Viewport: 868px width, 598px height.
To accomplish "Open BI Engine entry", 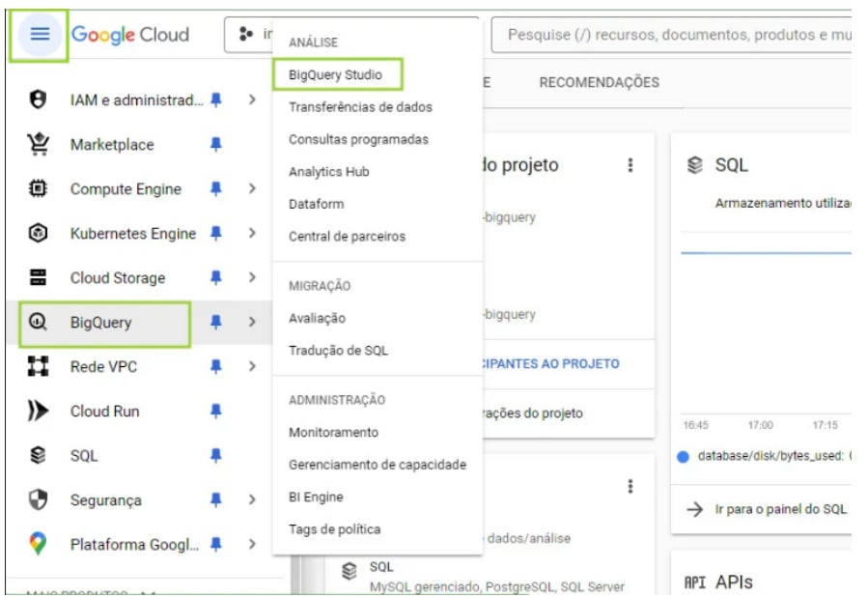I will (316, 498).
